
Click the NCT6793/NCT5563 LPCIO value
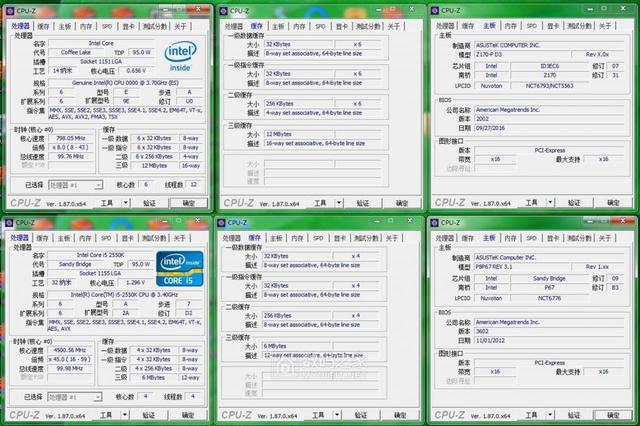[x=549, y=86]
